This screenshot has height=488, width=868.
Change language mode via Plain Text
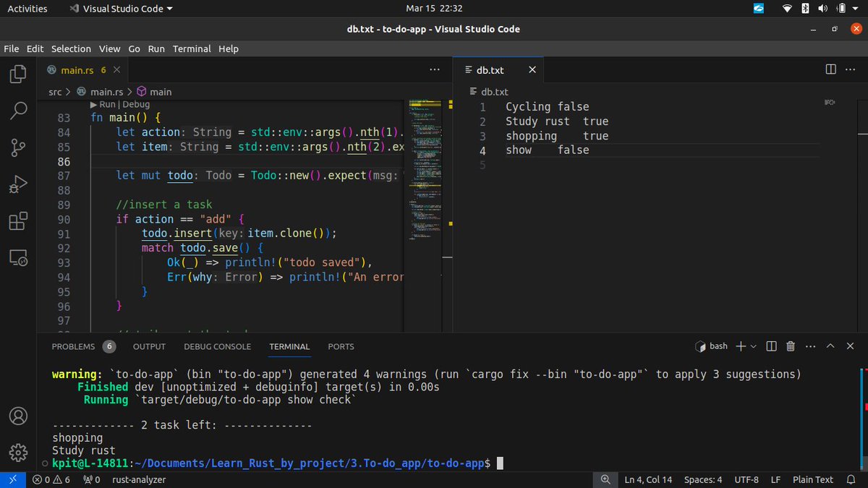pyautogui.click(x=813, y=479)
